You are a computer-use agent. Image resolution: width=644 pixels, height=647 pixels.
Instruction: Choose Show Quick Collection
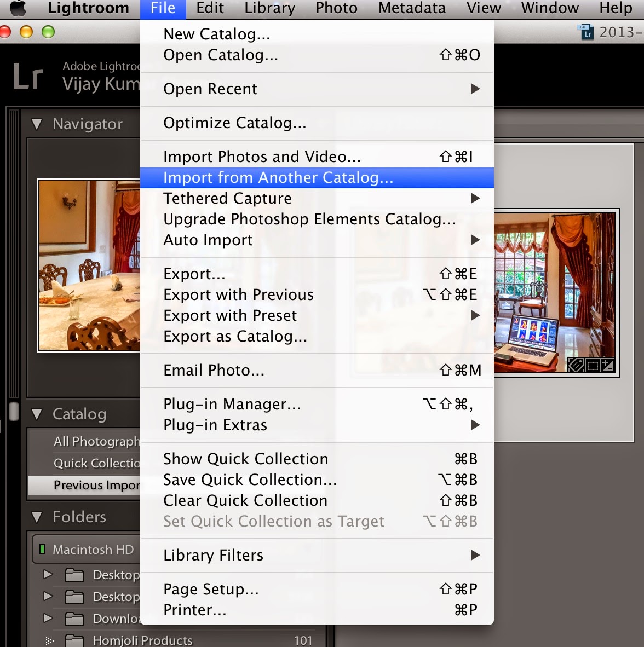tap(317, 459)
